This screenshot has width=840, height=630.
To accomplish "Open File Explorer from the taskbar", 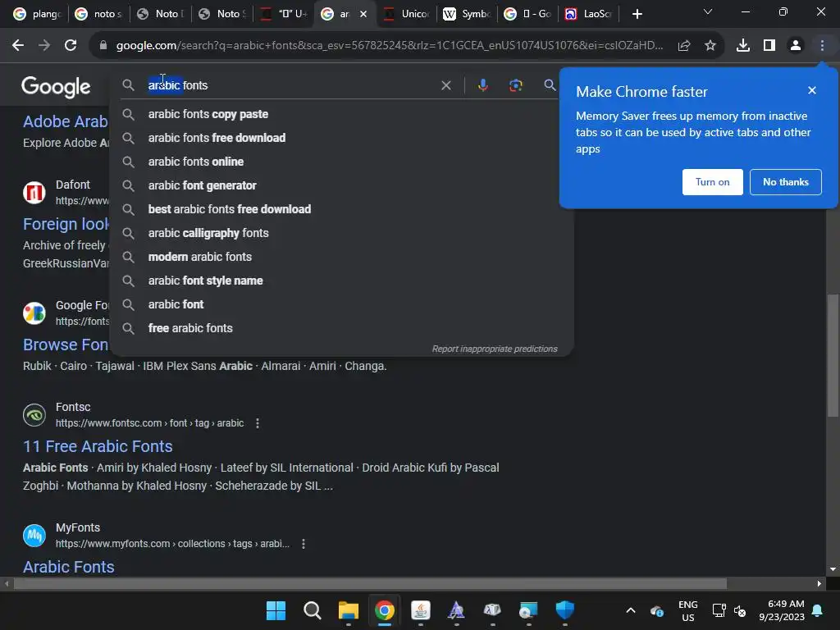I will coord(348,610).
